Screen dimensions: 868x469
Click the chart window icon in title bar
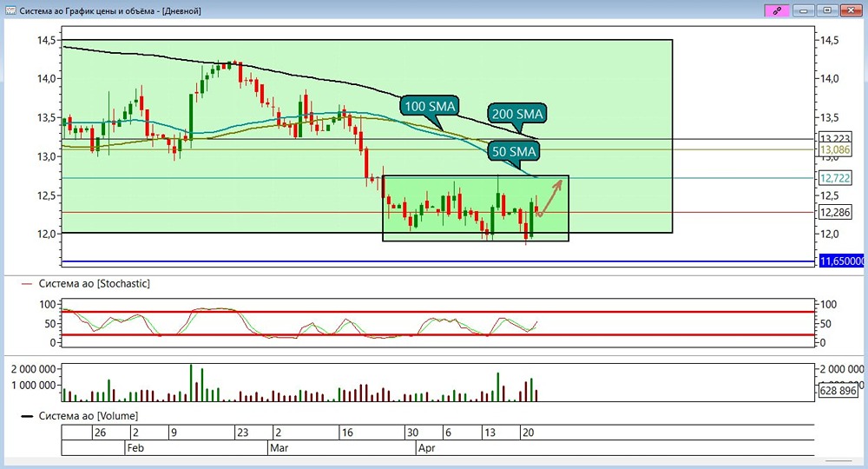tap(10, 10)
